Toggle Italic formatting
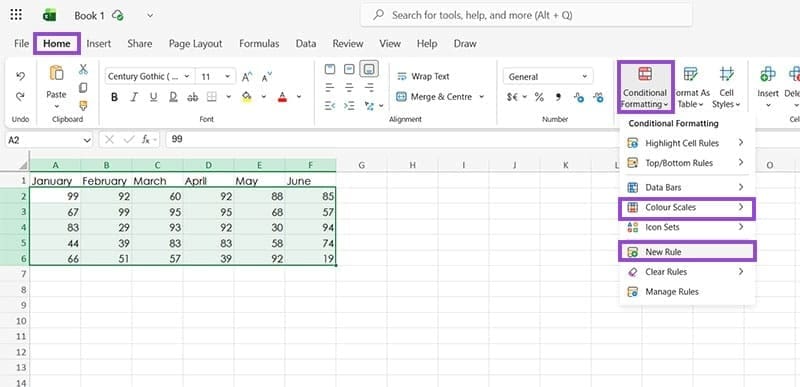800x387 pixels. (134, 97)
